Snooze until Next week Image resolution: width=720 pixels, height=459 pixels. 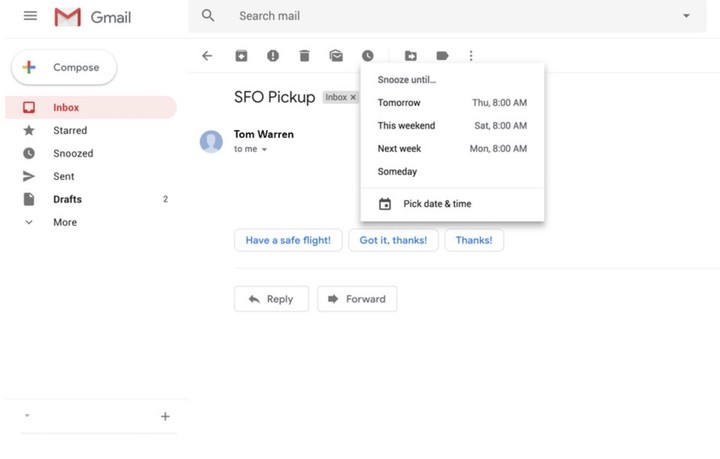452,149
